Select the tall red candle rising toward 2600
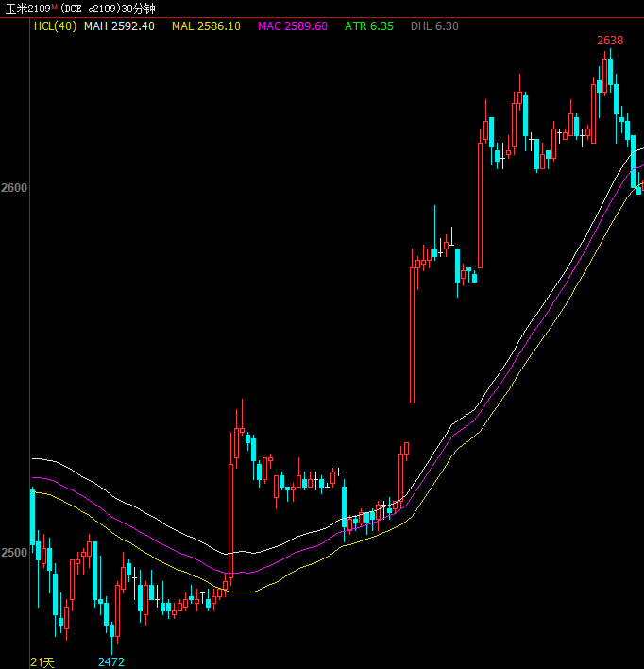This screenshot has width=644, height=669. pos(413,331)
